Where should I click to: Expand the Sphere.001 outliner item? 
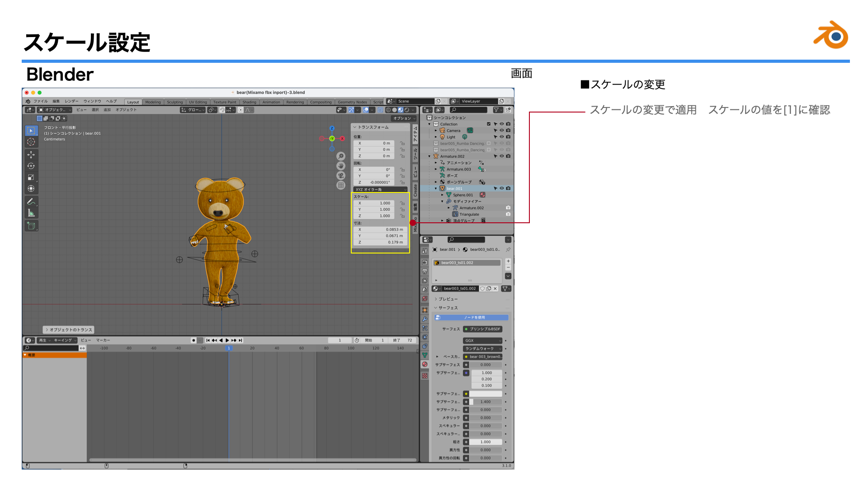(x=443, y=195)
